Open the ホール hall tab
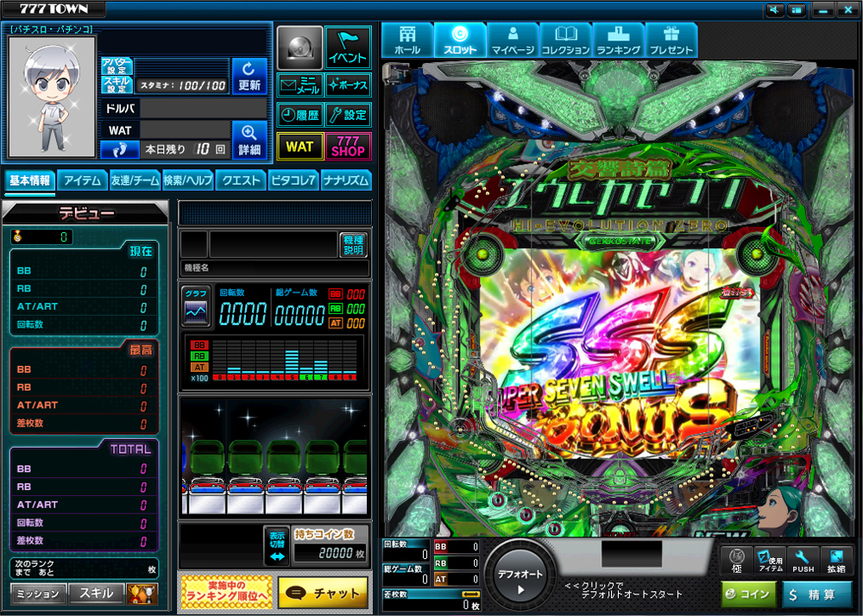 (x=407, y=41)
